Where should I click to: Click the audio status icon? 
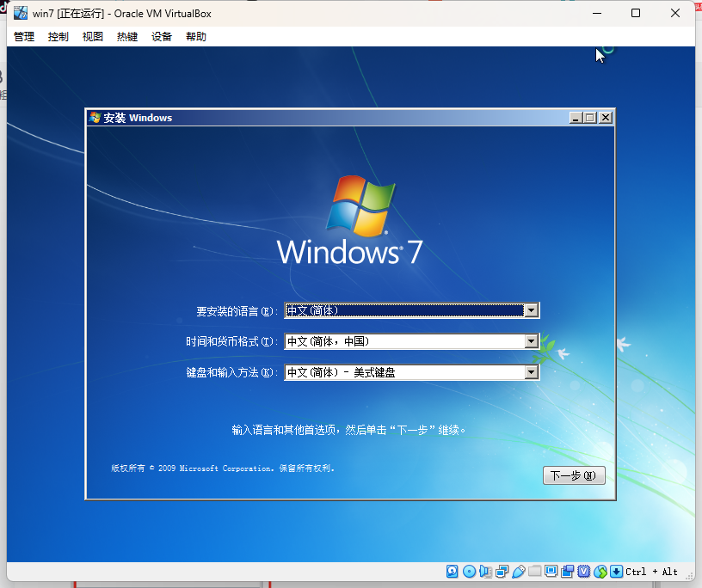485,571
